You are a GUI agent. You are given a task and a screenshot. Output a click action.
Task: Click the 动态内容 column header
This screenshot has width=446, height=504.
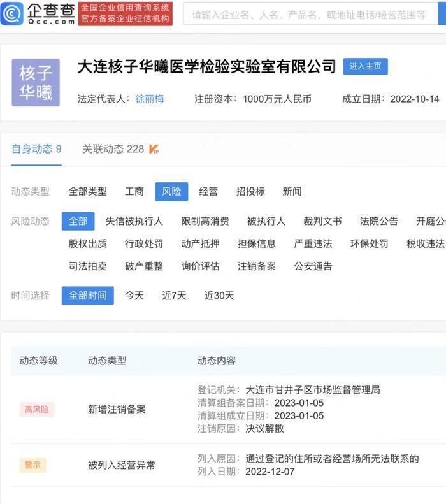click(x=216, y=361)
